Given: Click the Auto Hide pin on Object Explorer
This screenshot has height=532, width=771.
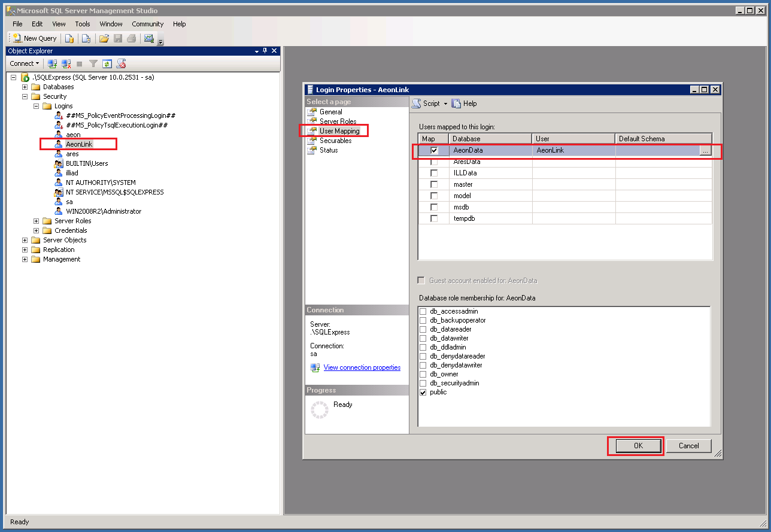Looking at the screenshot, I should click(x=265, y=51).
